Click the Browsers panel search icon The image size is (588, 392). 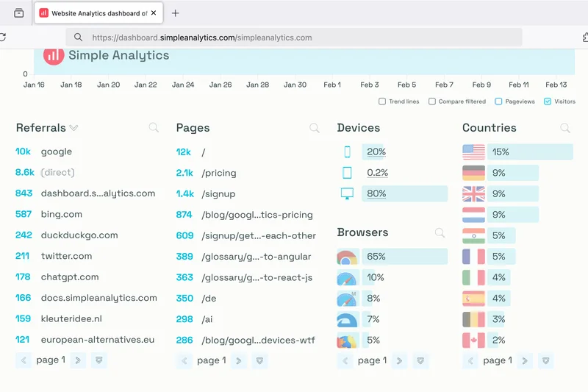(x=440, y=233)
